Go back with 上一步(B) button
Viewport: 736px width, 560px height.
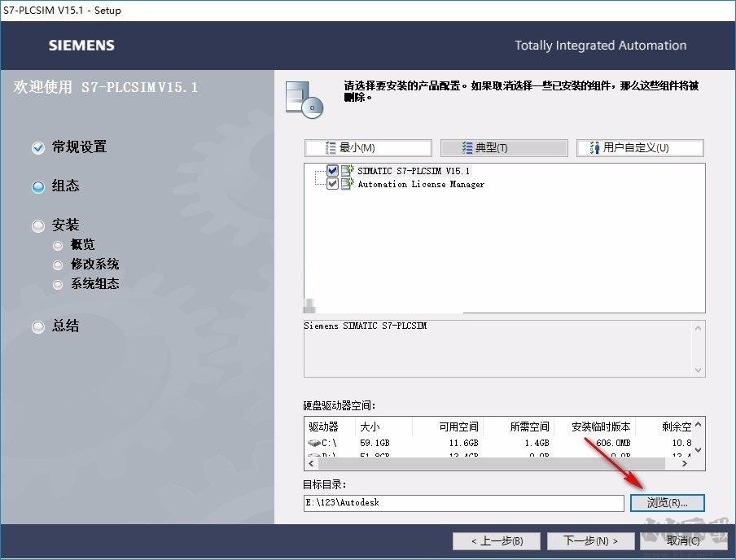(x=497, y=541)
